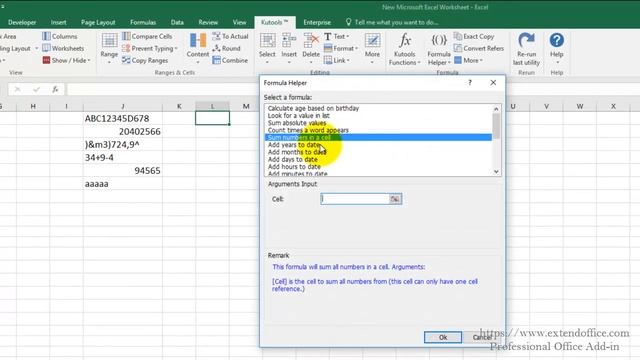
Task: Open Select tool in Editing group
Action: (x=267, y=49)
